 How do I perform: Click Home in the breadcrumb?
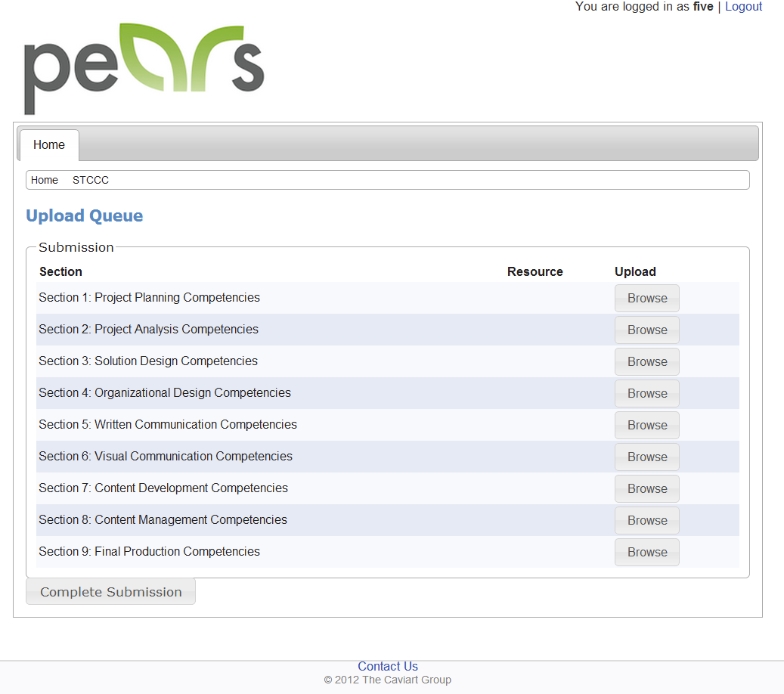[x=45, y=180]
